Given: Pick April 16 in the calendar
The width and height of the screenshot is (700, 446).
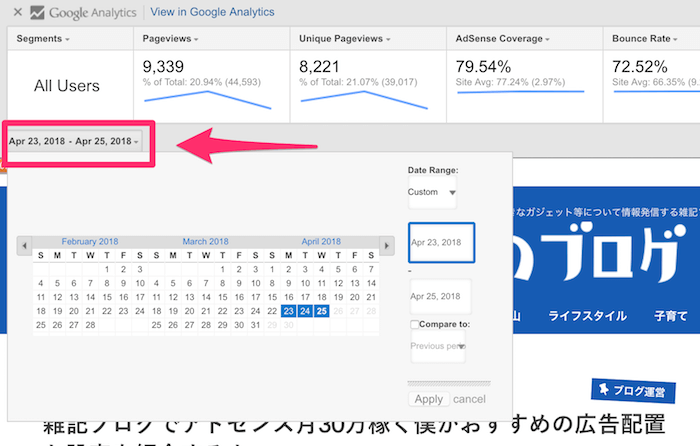Looking at the screenshot, I should [288, 297].
